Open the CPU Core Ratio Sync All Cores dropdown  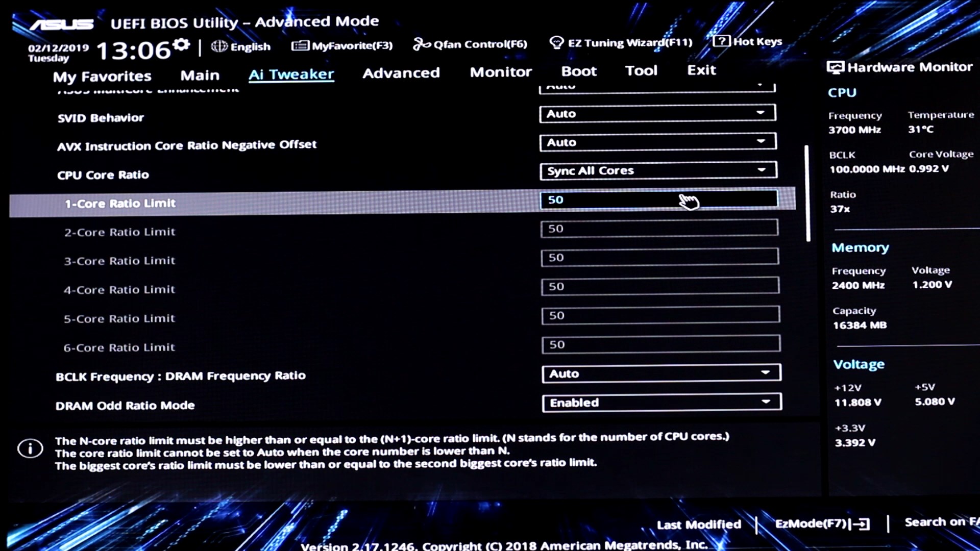(658, 170)
